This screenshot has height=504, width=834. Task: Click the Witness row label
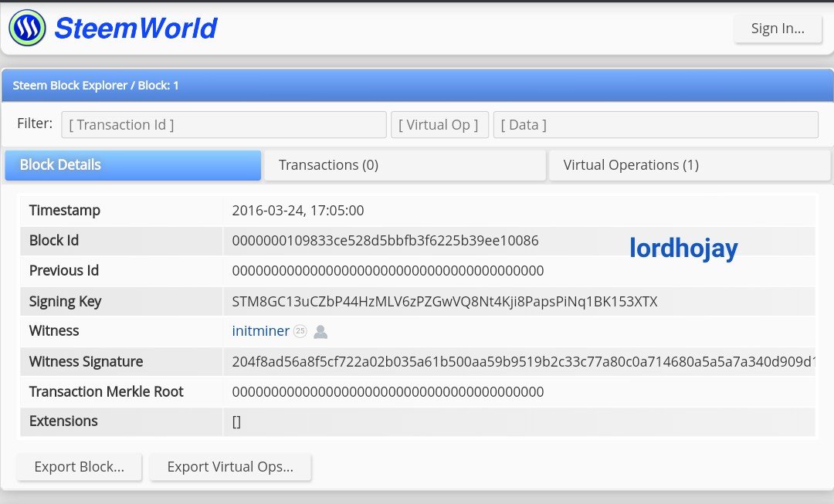coord(54,330)
